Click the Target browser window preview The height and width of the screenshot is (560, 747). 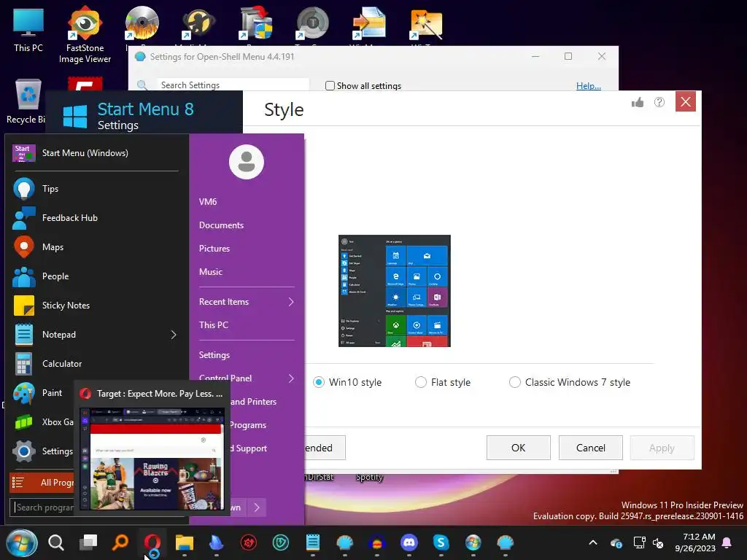[x=152, y=459]
